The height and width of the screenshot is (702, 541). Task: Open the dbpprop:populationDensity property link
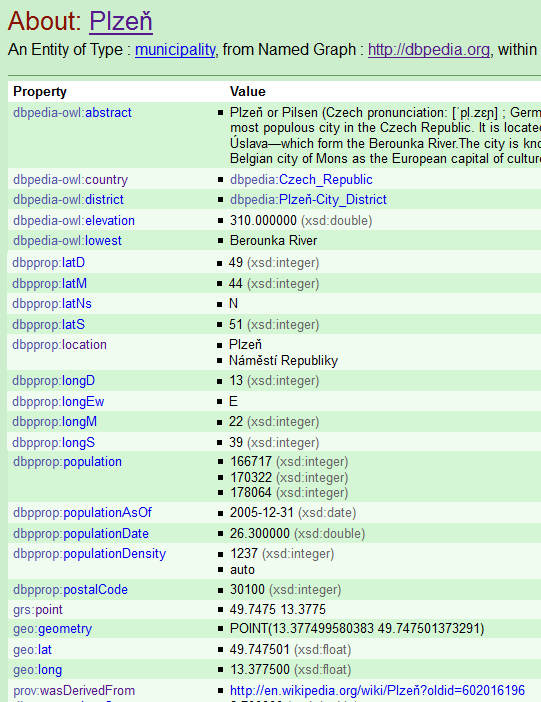click(90, 554)
